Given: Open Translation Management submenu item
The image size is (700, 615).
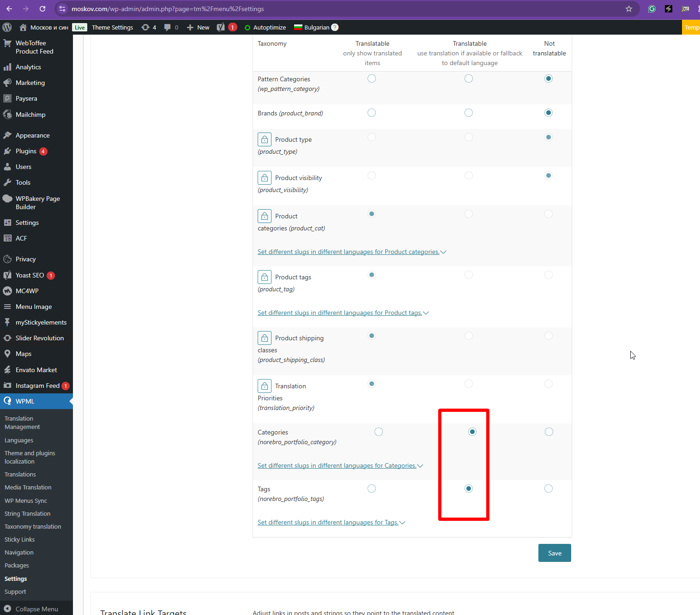Looking at the screenshot, I should (22, 422).
